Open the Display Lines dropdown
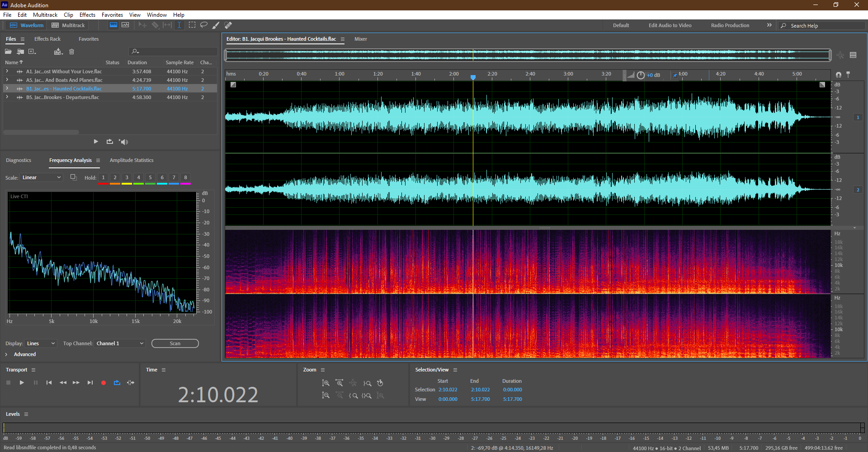Image resolution: width=868 pixels, height=452 pixels. point(41,343)
